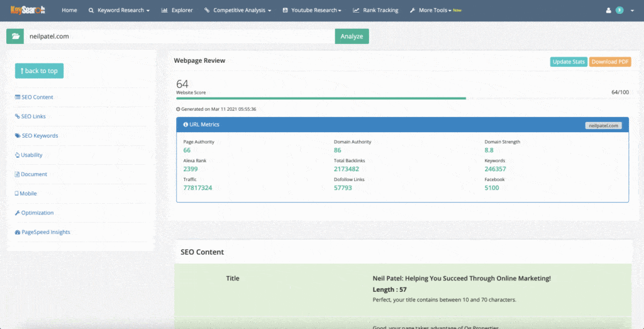Click the Dofollow Links value 57793
This screenshot has width=644, height=329.
tap(343, 188)
